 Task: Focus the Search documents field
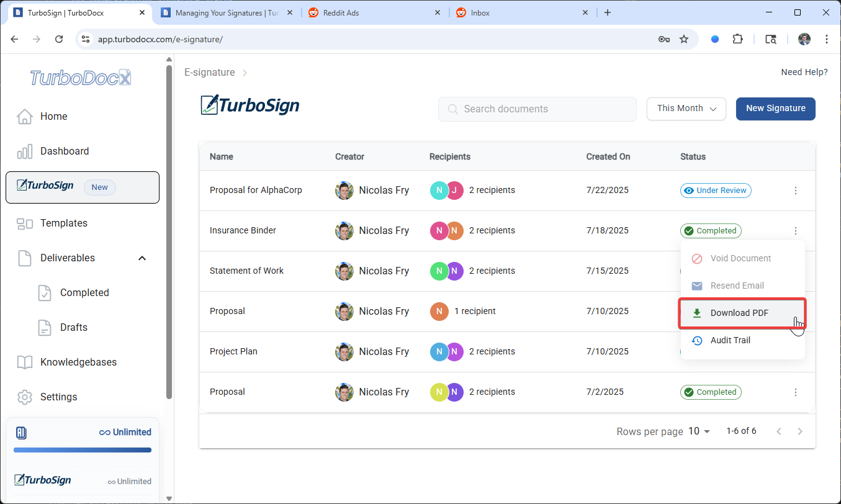pyautogui.click(x=537, y=109)
